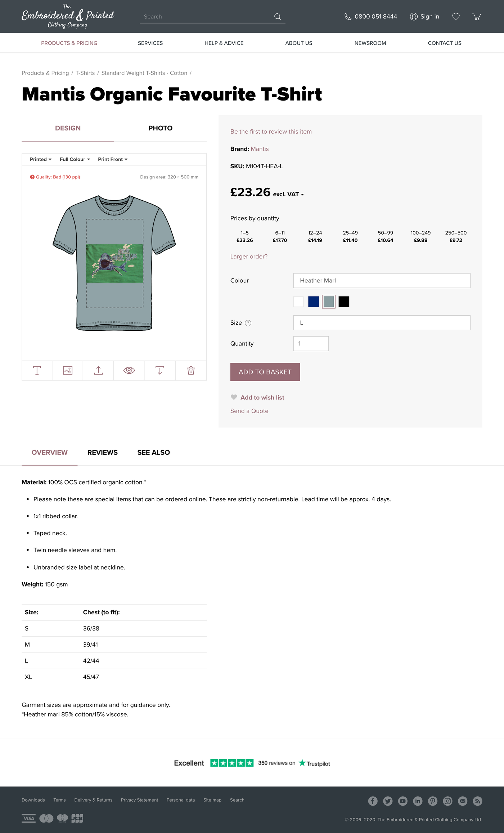The width and height of the screenshot is (504, 833).
Task: Click the download arrow icon in designer
Action: [x=160, y=370]
